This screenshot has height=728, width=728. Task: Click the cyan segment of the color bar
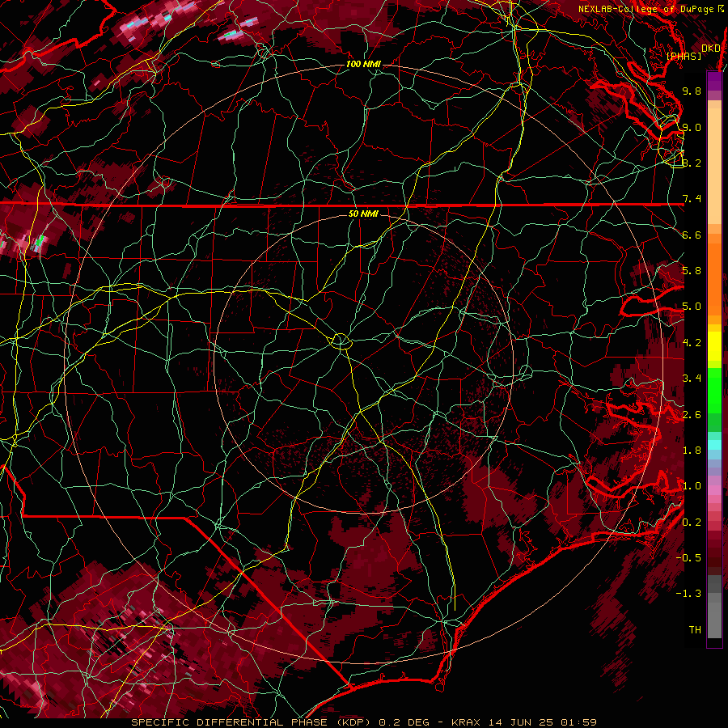[x=714, y=444]
